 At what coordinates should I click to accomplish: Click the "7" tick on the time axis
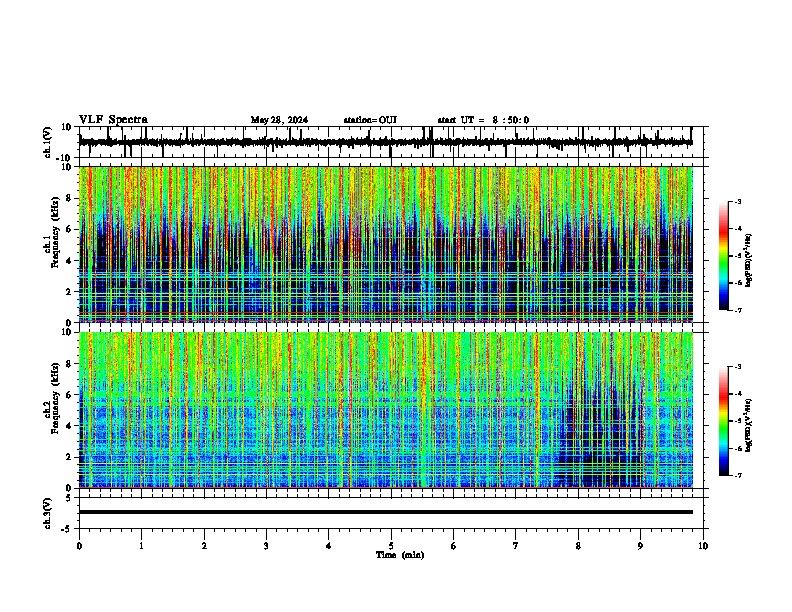pos(516,546)
